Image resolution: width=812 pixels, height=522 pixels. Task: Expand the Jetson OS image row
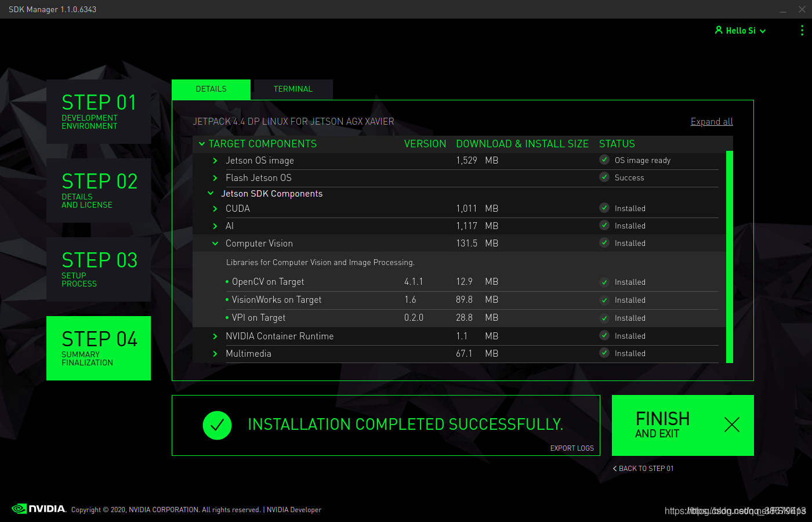point(215,161)
